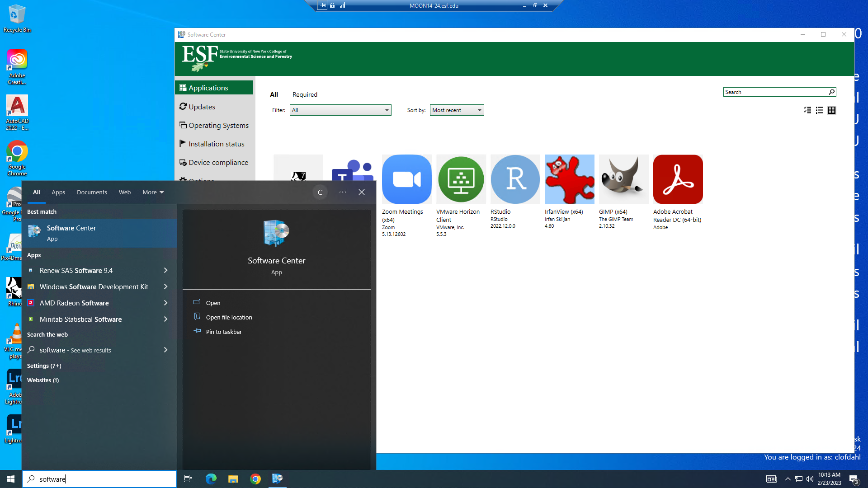The image size is (868, 488).
Task: Open the Zoom Meetings (x64) application tile
Action: [406, 179]
